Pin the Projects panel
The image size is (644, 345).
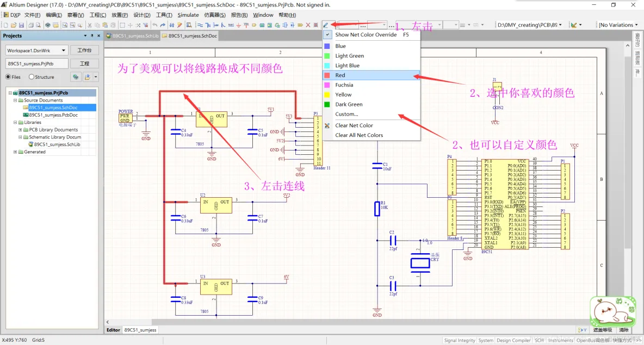pos(92,36)
